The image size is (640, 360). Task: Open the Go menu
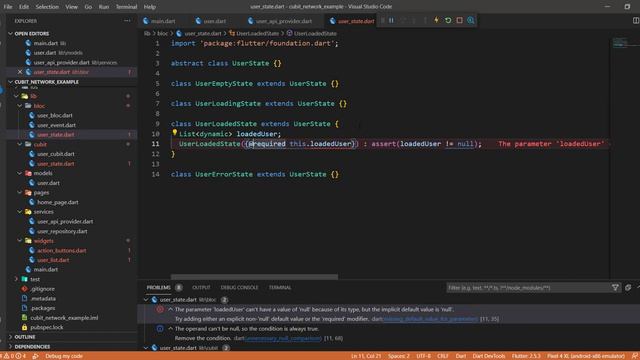pyautogui.click(x=88, y=7)
